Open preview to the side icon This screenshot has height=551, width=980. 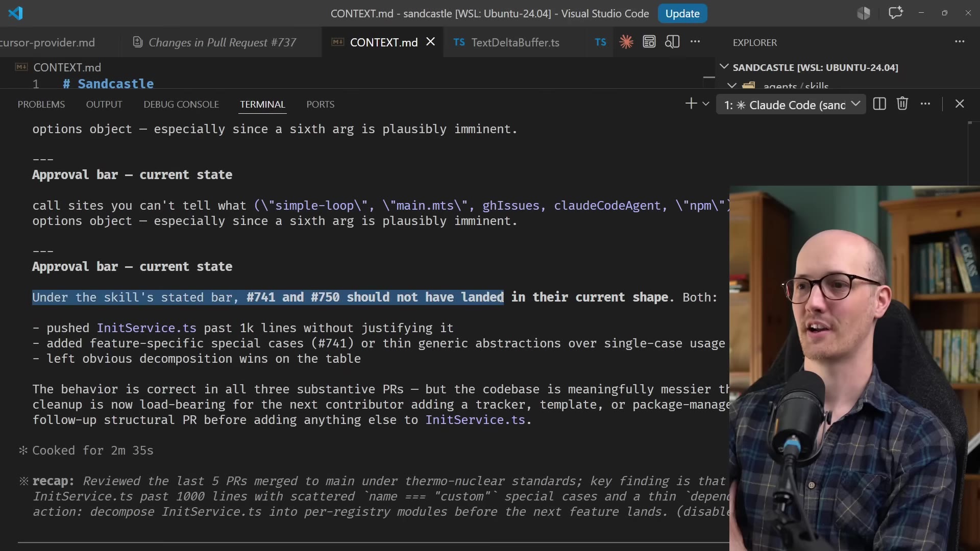[x=672, y=42]
